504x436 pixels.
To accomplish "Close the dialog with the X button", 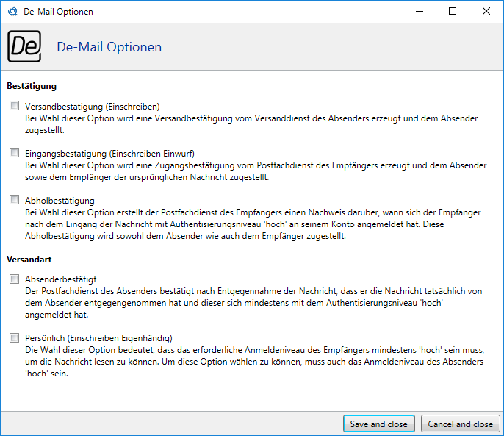I will [x=486, y=12].
